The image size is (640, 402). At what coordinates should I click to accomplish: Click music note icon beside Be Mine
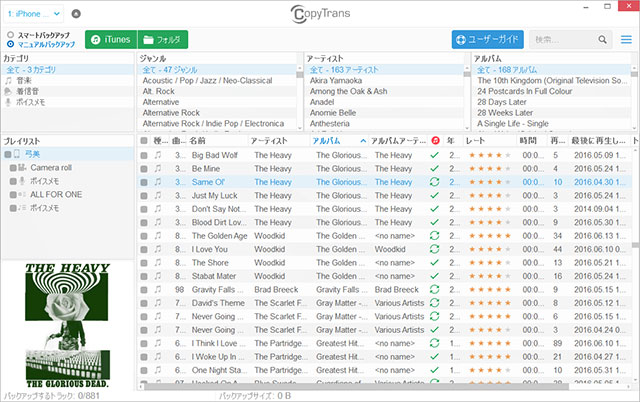[158, 170]
